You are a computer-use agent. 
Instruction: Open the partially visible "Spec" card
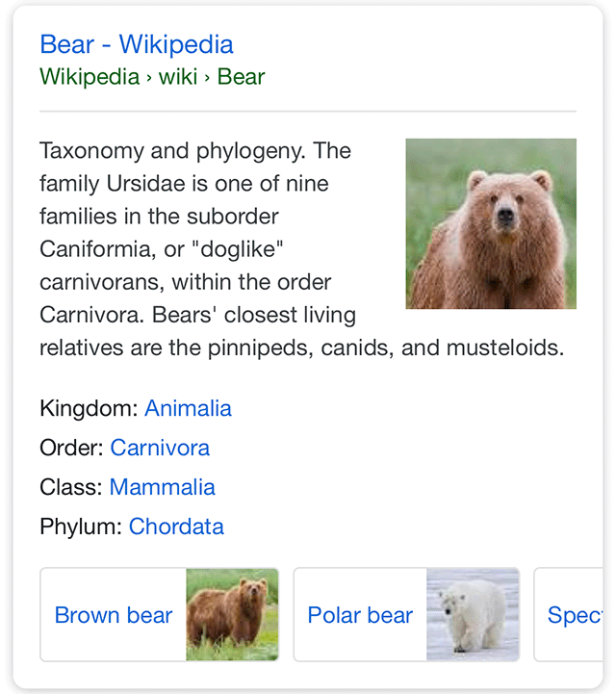pos(574,615)
